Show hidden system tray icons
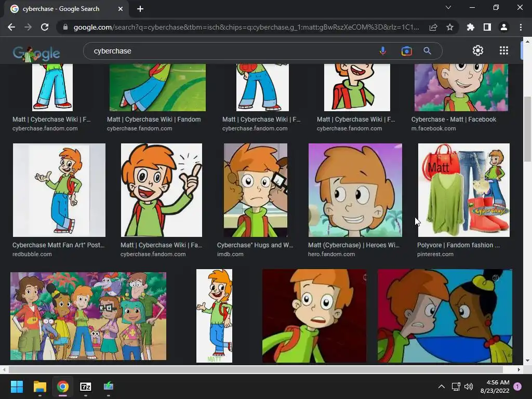The image size is (532, 399). click(x=442, y=387)
